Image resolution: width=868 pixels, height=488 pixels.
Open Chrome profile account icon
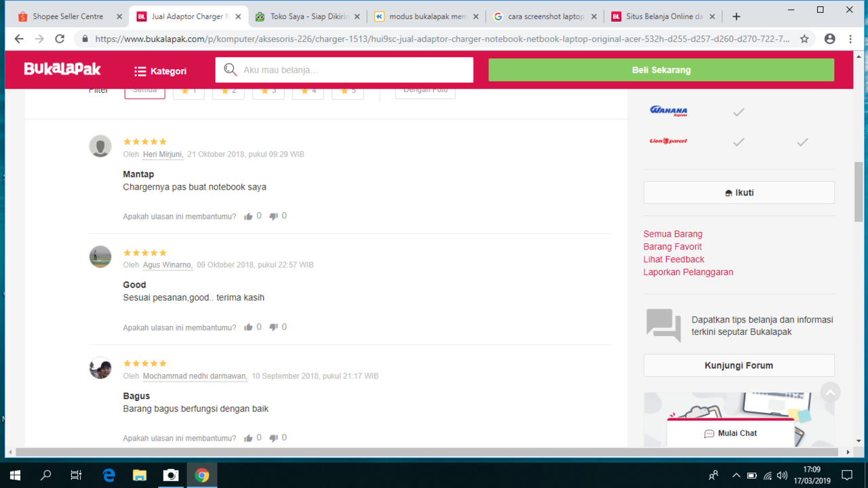tap(829, 39)
